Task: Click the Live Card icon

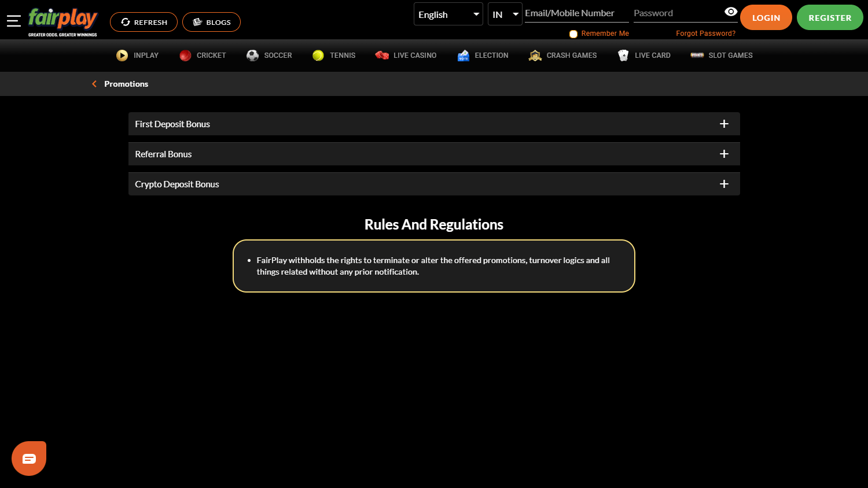Action: 623,56
